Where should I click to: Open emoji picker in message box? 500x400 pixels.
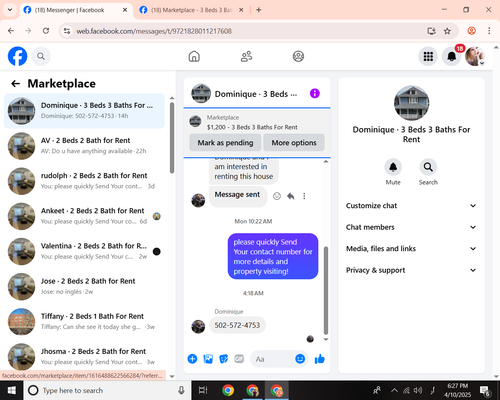coord(300,359)
